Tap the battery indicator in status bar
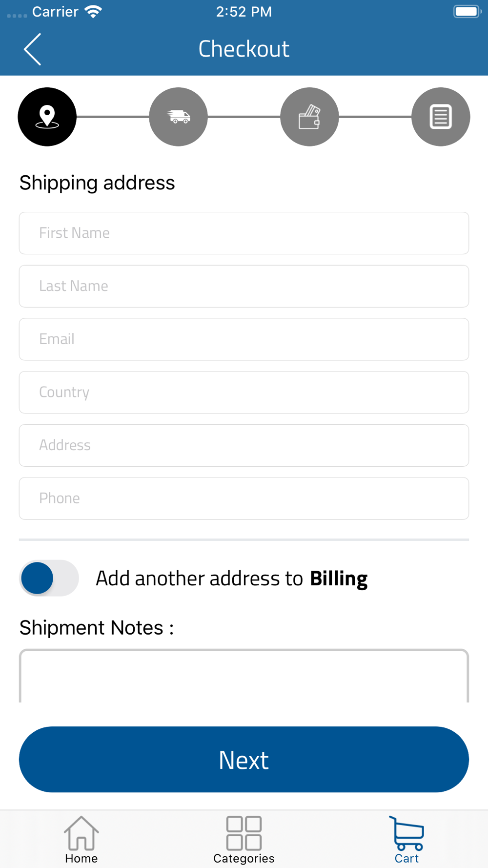Image resolution: width=488 pixels, height=868 pixels. pos(468,11)
